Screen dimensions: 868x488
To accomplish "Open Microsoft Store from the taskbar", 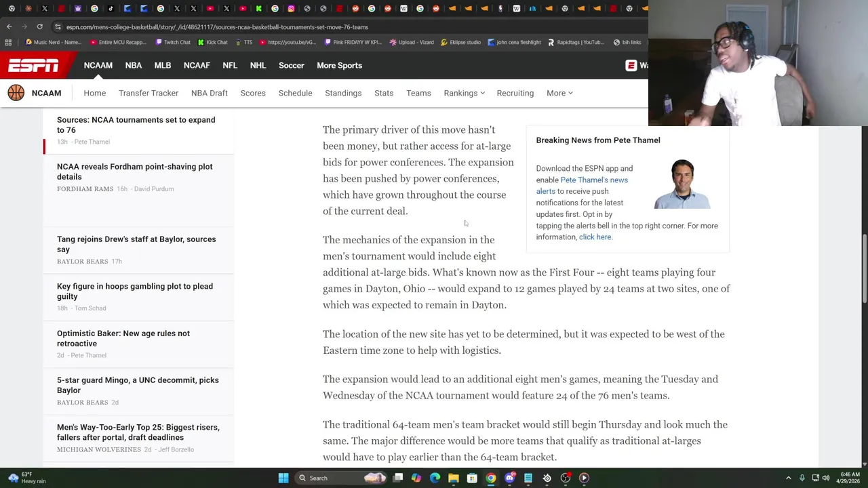I will pos(472,478).
